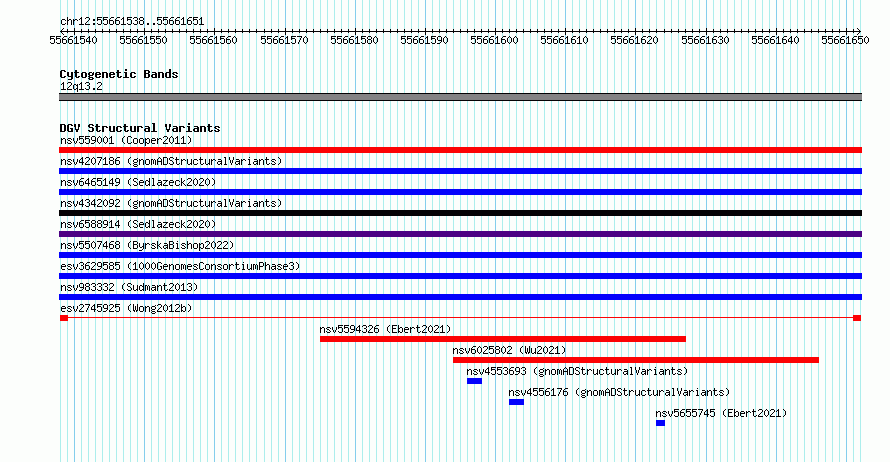Open nsv6465149 (Sedlazeck2020) label
This screenshot has width=890, height=462.
click(x=138, y=182)
